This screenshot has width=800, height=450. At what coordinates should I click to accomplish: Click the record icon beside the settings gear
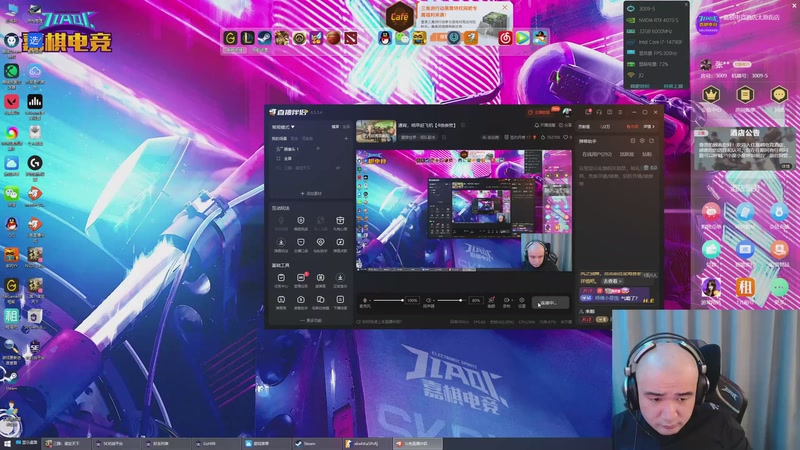(x=507, y=301)
